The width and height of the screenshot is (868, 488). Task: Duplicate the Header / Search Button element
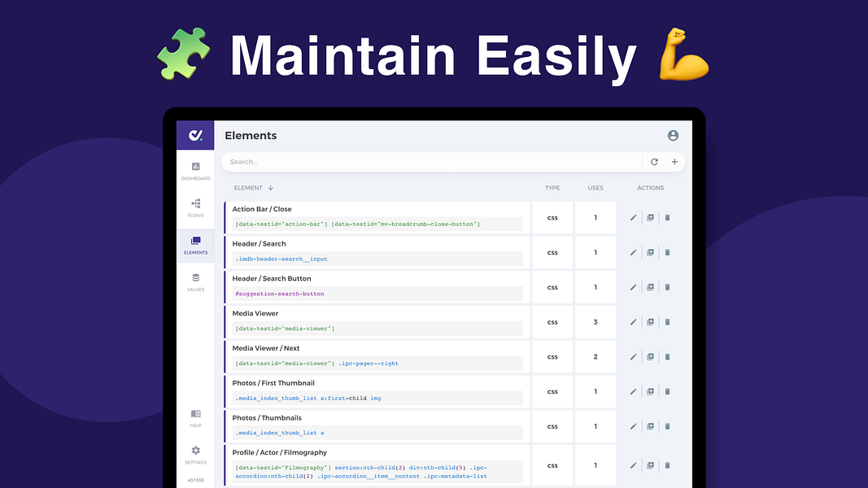(x=651, y=287)
